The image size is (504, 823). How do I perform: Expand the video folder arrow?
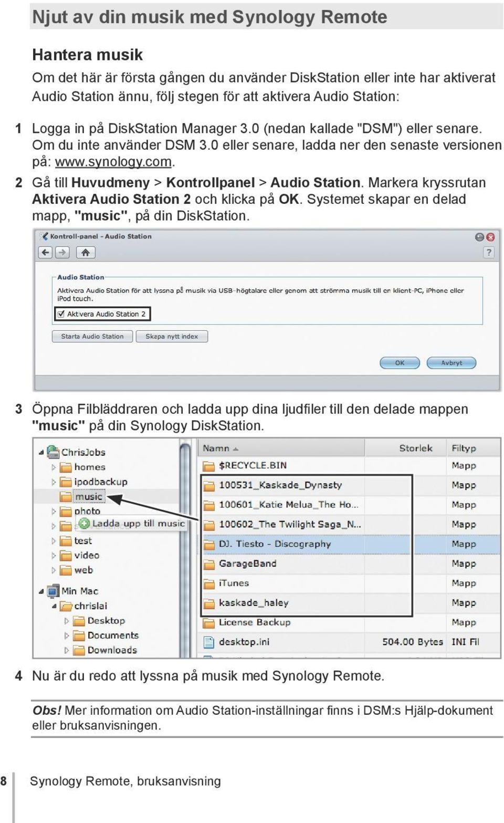(54, 555)
